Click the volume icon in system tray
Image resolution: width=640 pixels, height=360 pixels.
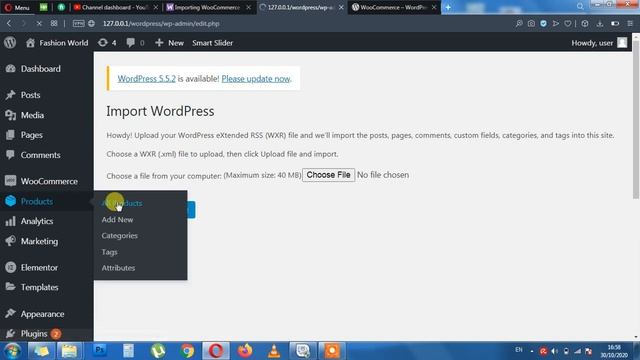coord(555,351)
